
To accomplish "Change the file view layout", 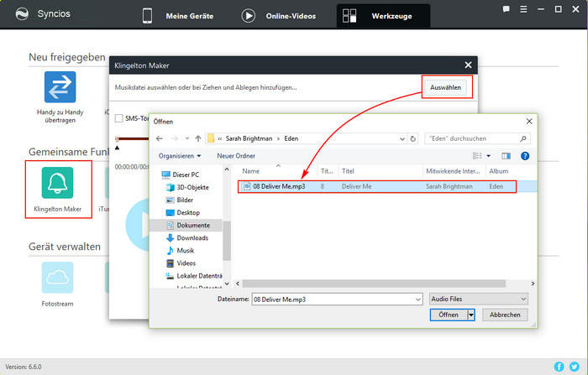I will (477, 156).
